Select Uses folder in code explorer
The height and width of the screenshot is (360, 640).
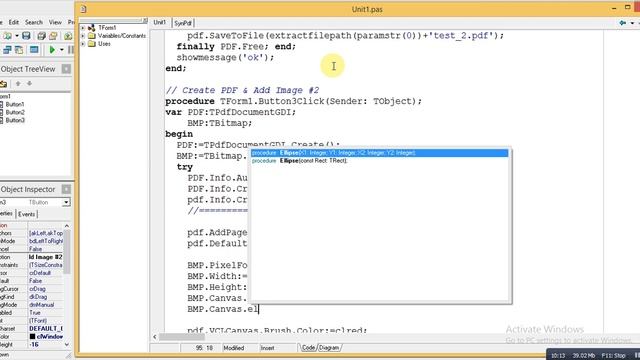[104, 44]
